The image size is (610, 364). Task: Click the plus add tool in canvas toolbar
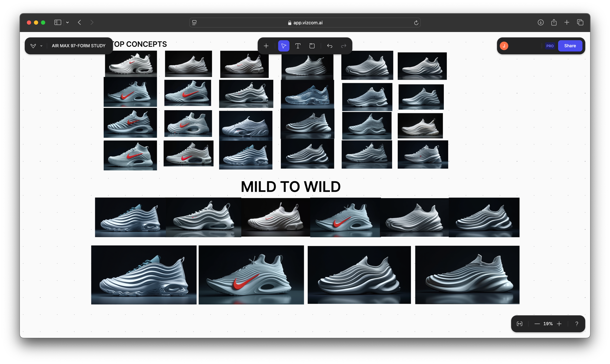(266, 46)
